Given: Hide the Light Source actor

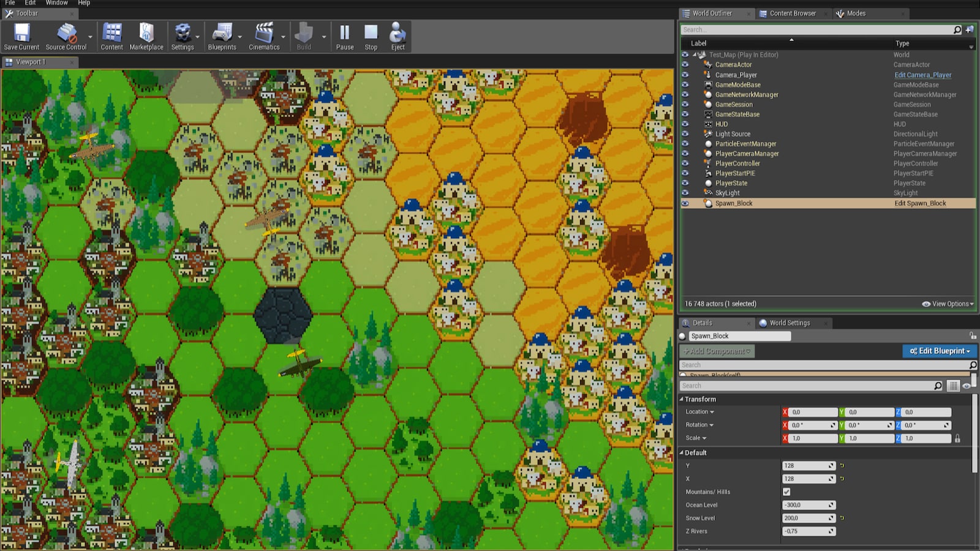Looking at the screenshot, I should [685, 133].
